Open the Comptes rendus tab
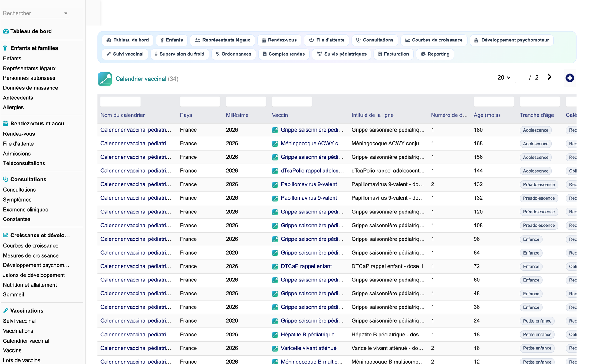The height and width of the screenshot is (364, 589). [284, 54]
